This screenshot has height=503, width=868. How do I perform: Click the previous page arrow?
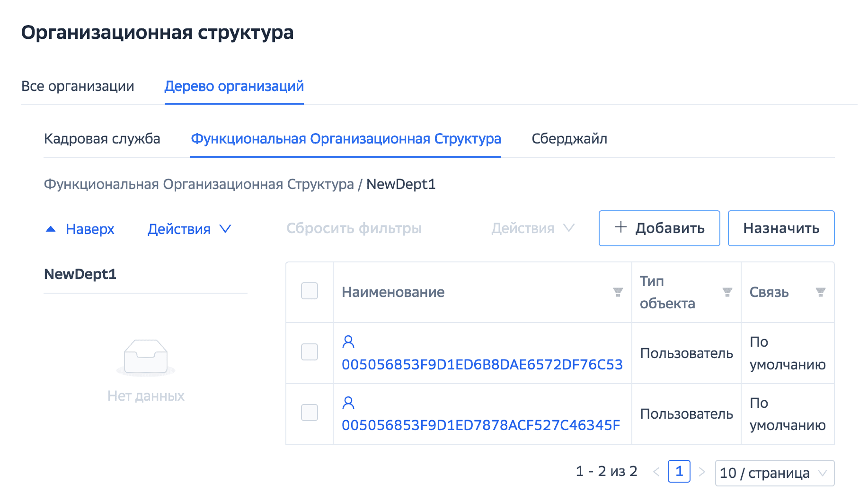(x=656, y=472)
